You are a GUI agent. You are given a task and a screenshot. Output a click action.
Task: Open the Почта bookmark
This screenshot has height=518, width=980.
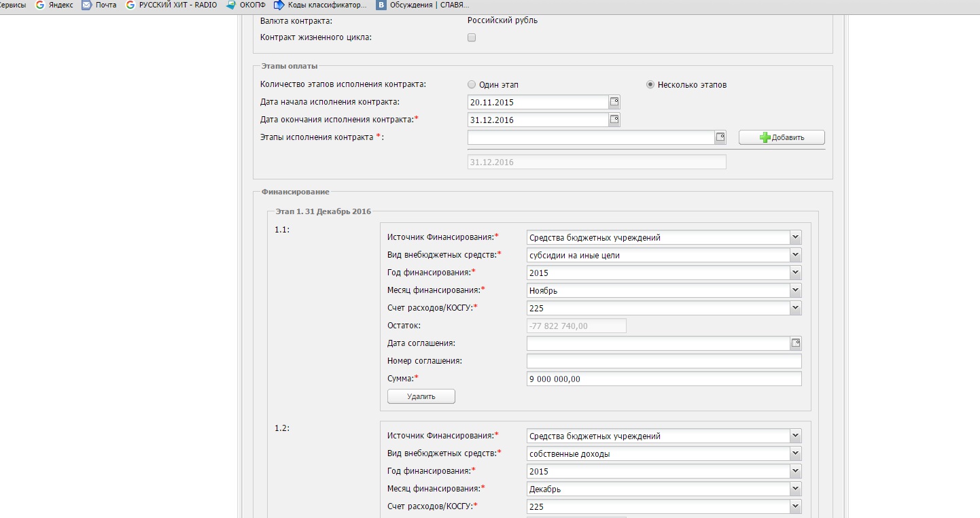[99, 5]
